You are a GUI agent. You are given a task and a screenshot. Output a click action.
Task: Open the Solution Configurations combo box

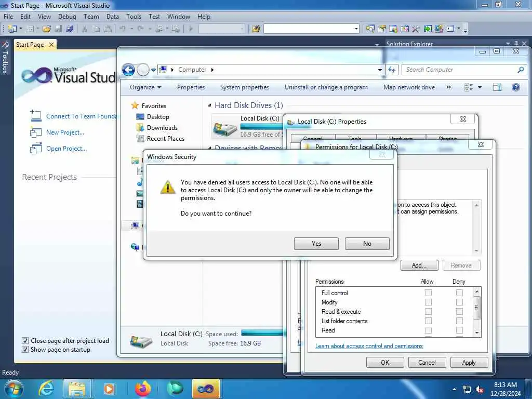tap(221, 29)
